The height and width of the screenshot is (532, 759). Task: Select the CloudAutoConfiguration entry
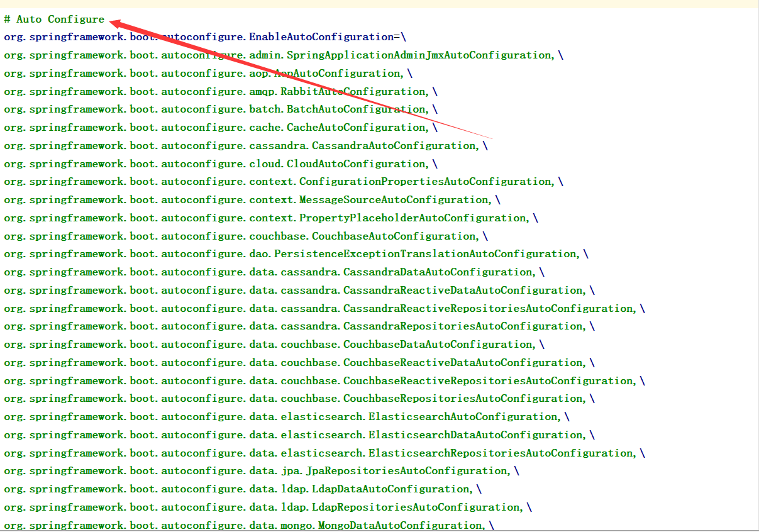coord(221,163)
